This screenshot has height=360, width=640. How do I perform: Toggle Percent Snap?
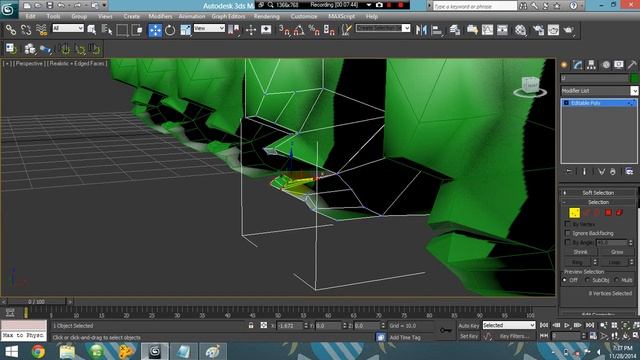pos(314,30)
